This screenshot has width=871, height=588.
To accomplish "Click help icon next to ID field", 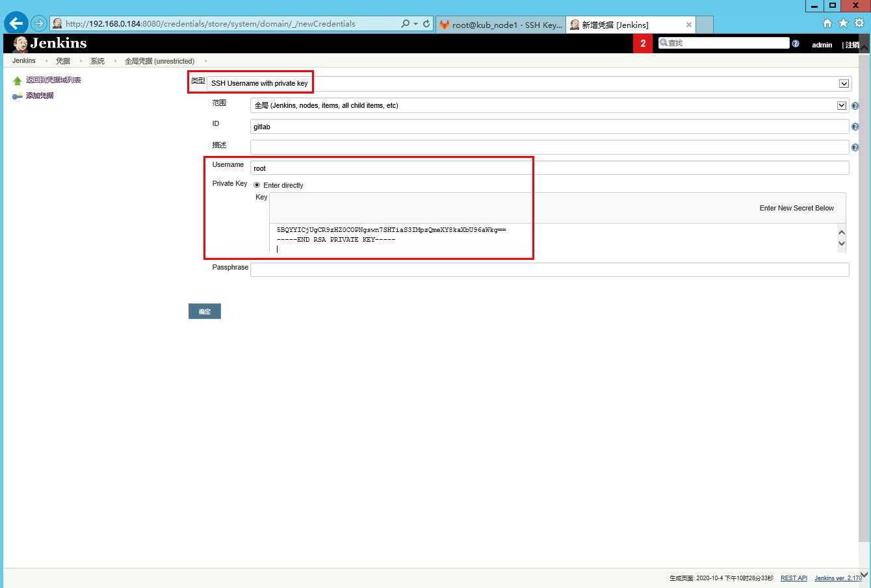I will click(x=855, y=127).
